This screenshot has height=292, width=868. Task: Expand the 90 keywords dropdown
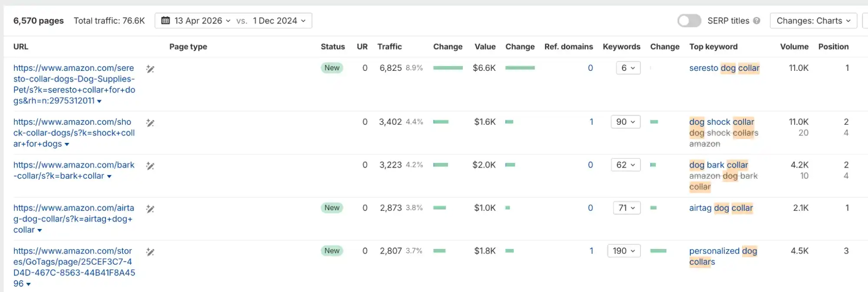626,122
